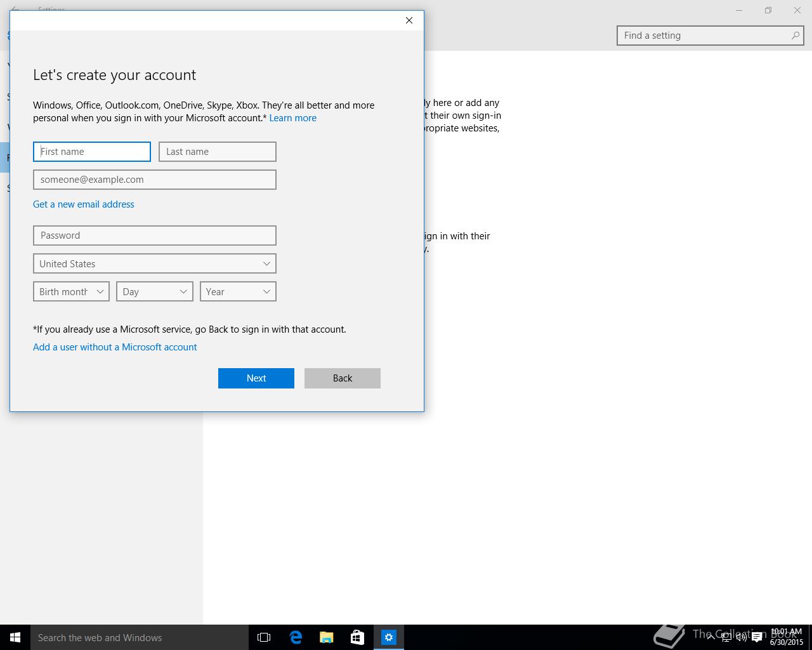
Task: Open the United States country dropdown
Action: click(155, 263)
